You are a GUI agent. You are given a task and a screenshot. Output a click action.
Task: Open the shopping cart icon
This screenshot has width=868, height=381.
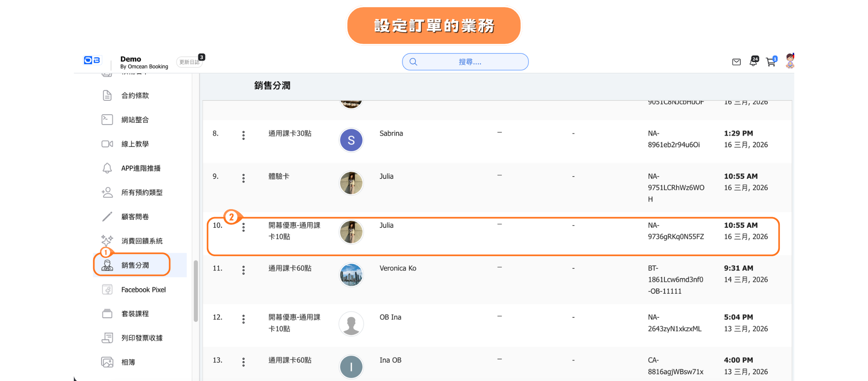771,62
